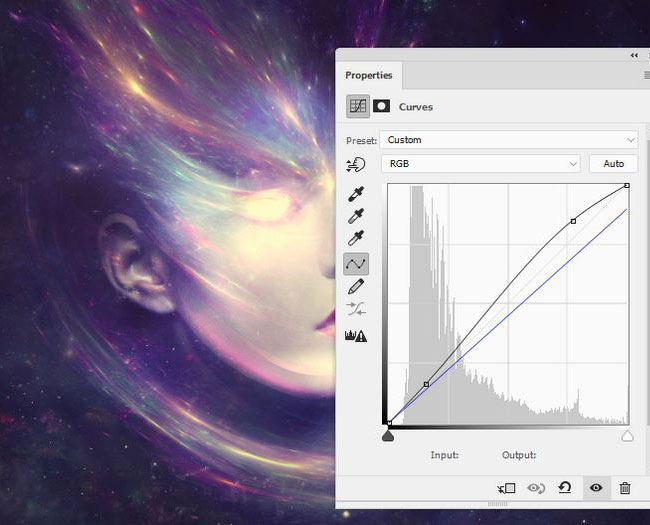Select the upper-middle curve control point
The width and height of the screenshot is (650, 525).
[x=573, y=221]
